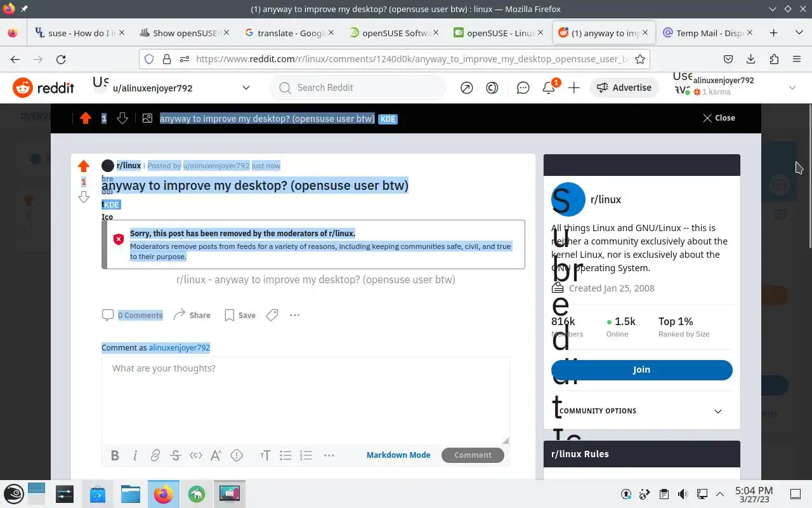List all Firefox tabs dropdown arrow

(799, 33)
